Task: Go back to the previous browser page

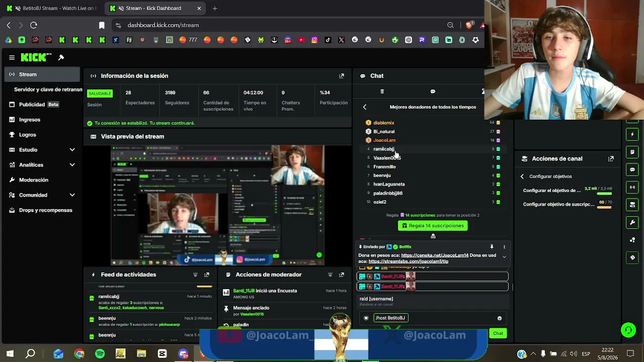Action: click(9, 25)
